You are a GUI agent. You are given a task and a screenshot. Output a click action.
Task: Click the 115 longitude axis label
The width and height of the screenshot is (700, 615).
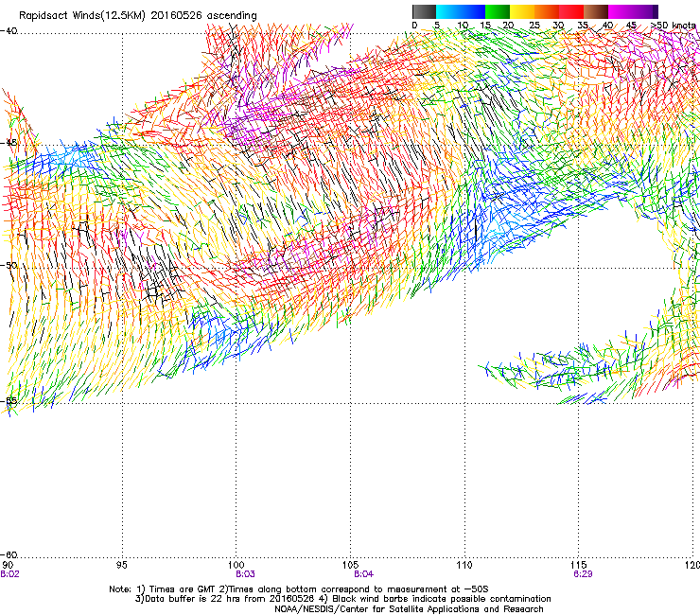coord(579,565)
